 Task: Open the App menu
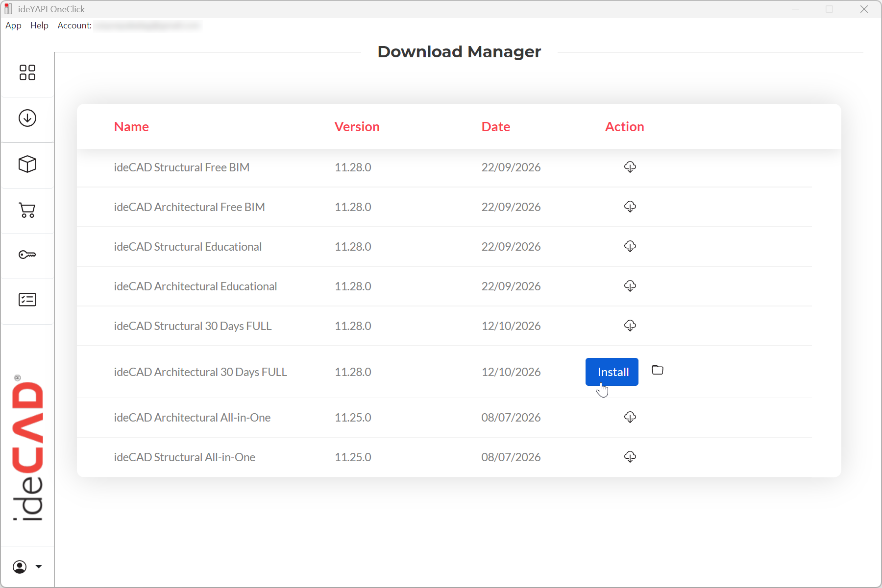[x=14, y=25]
